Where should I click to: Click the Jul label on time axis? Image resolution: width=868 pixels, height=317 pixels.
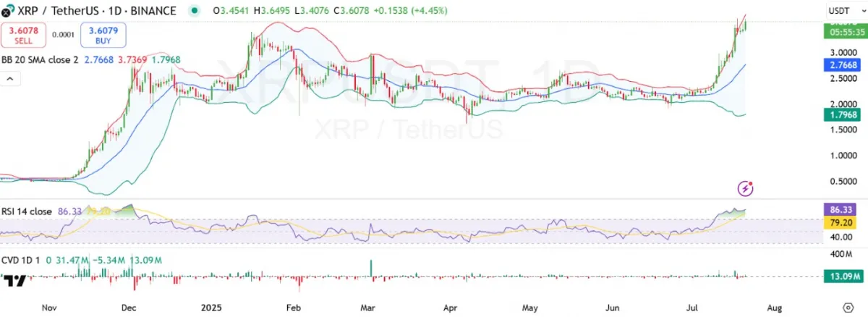pos(694,308)
